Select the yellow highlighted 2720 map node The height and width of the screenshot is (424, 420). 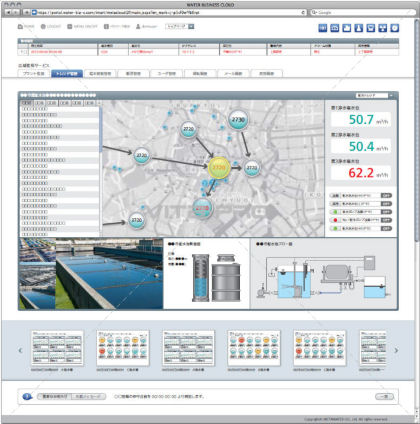pyautogui.click(x=219, y=168)
